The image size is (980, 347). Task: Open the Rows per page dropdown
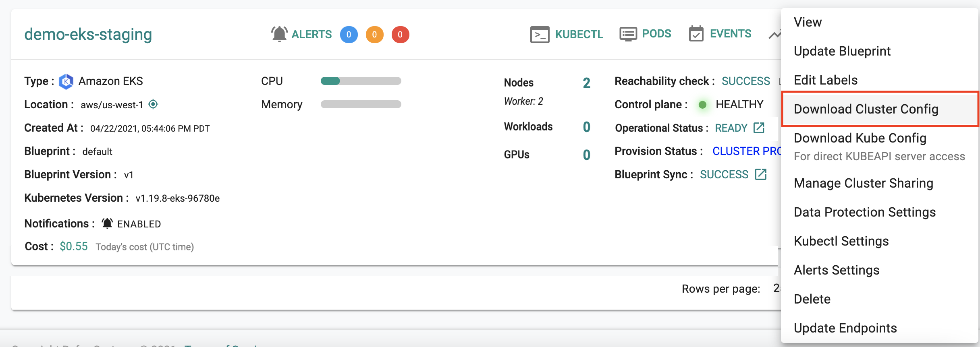[777, 288]
